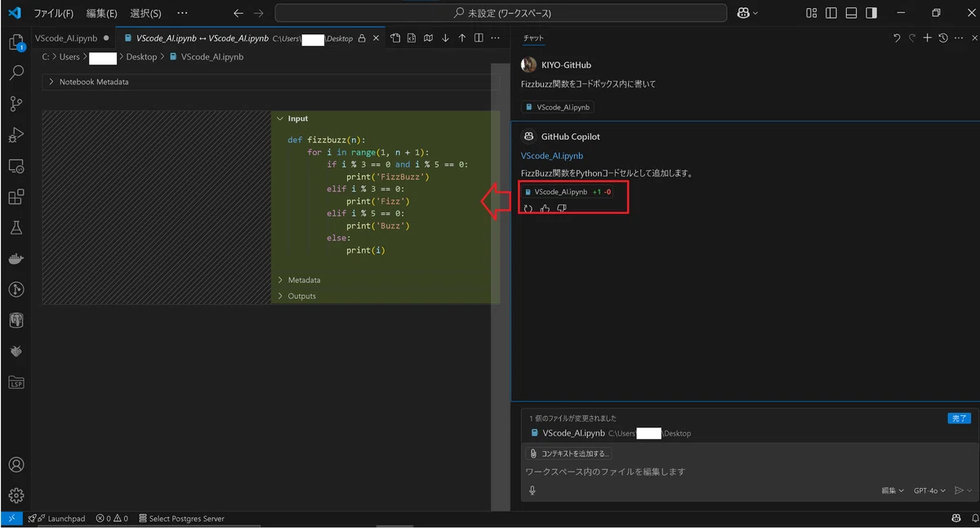This screenshot has width=980, height=528.
Task: Open the Search view in activity bar
Action: click(16, 73)
